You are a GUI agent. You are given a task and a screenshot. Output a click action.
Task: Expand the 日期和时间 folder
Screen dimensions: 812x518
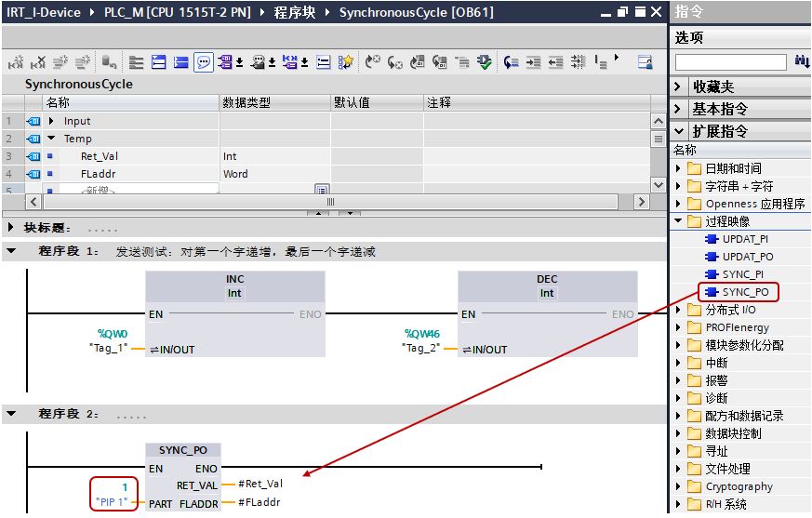tap(678, 168)
